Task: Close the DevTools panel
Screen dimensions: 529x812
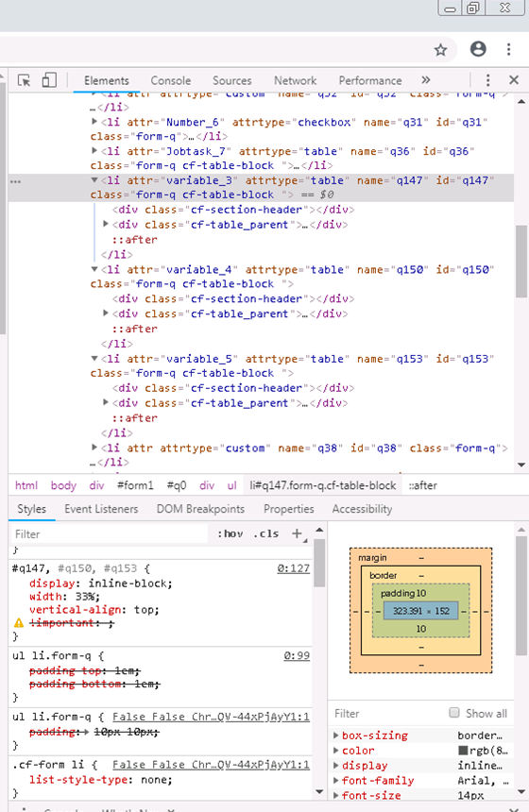Action: (x=514, y=80)
